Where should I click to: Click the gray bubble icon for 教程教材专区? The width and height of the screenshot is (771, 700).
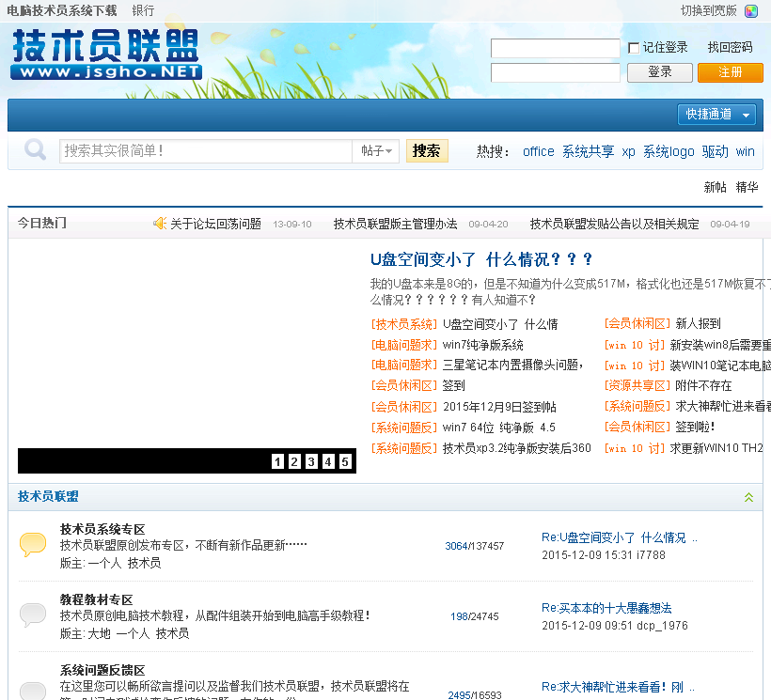(33, 615)
